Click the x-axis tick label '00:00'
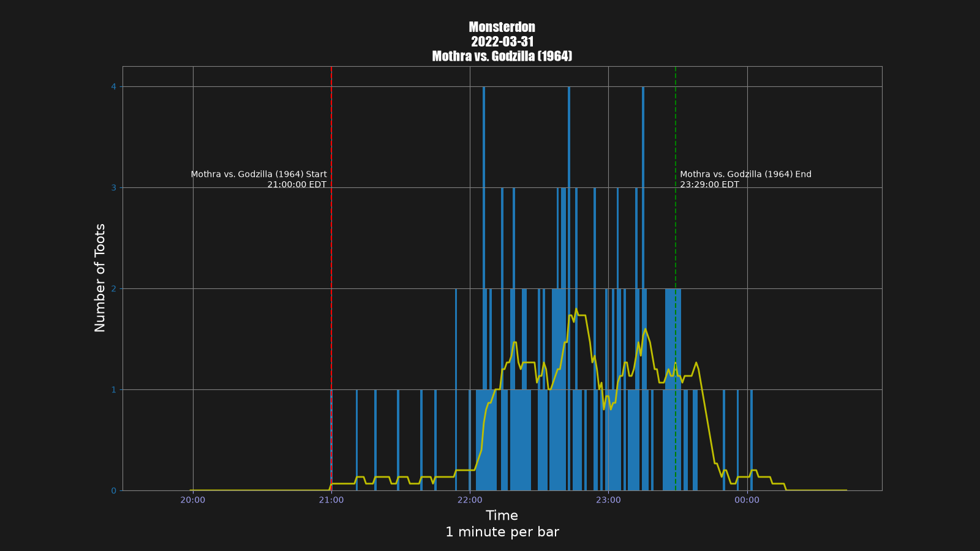The image size is (980, 551). pyautogui.click(x=747, y=500)
